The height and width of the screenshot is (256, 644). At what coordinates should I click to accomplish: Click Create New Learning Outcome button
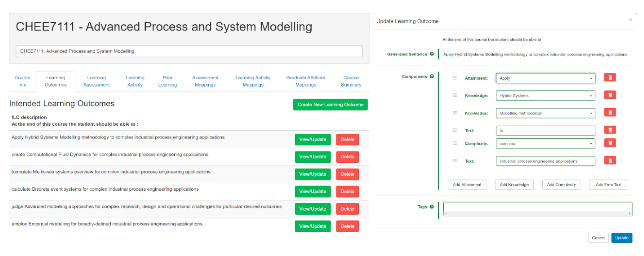tap(330, 105)
